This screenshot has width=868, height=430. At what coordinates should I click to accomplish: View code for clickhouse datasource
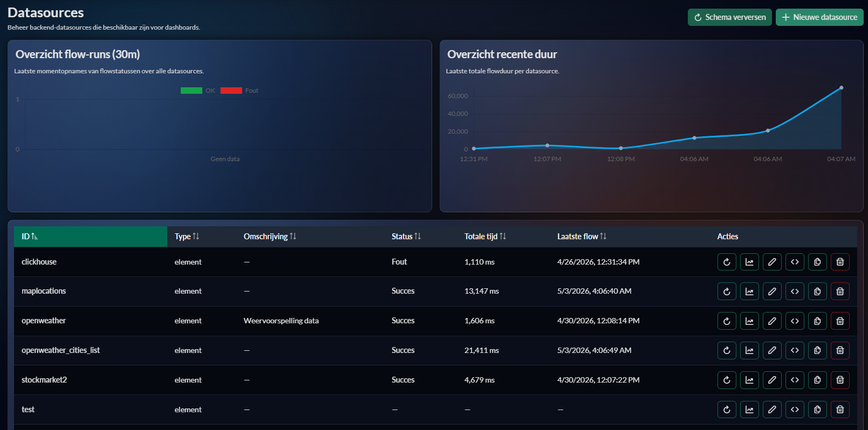click(795, 262)
